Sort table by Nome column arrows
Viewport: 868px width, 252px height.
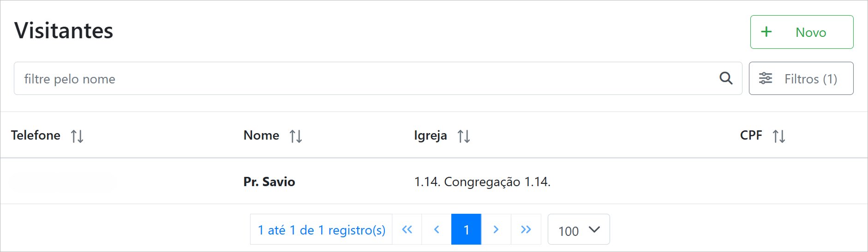[x=296, y=136]
